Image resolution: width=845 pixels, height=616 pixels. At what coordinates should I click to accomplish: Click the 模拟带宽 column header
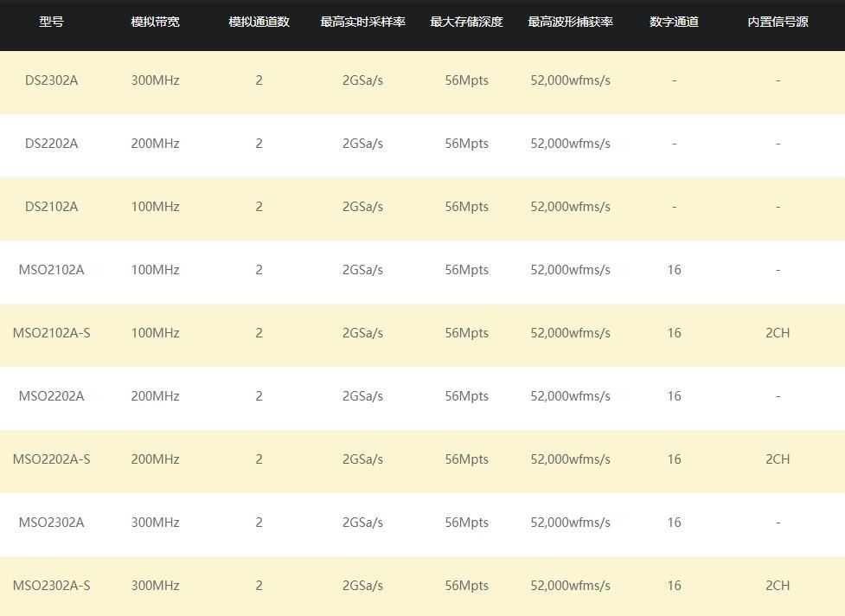155,22
